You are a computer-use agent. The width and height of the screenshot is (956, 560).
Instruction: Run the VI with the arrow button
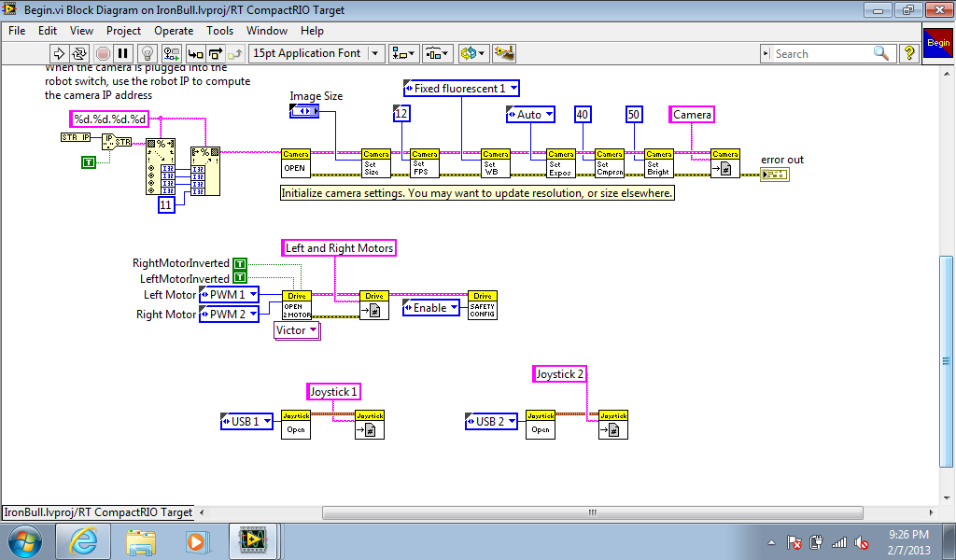coord(59,53)
